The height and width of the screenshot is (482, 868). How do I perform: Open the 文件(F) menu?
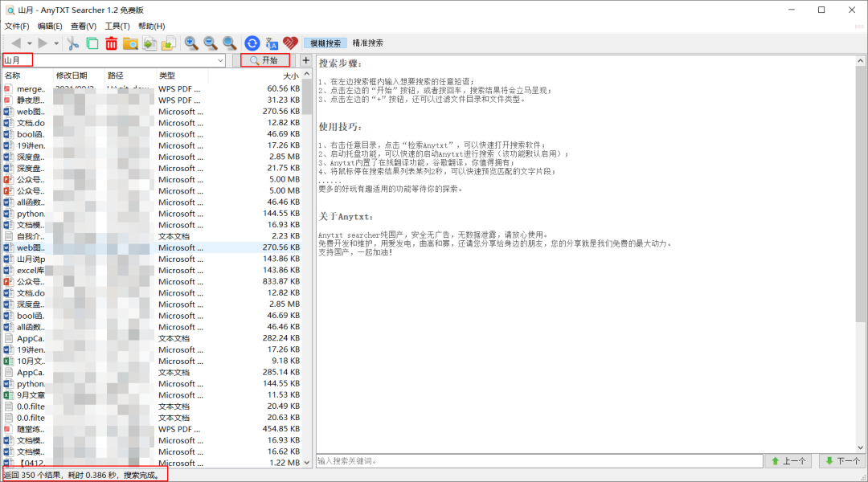[17, 26]
